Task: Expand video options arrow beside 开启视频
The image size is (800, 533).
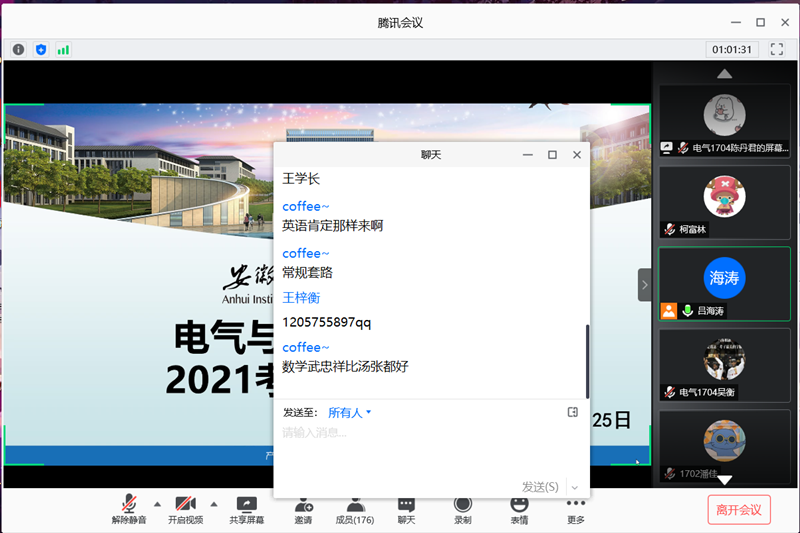Action: click(x=214, y=504)
